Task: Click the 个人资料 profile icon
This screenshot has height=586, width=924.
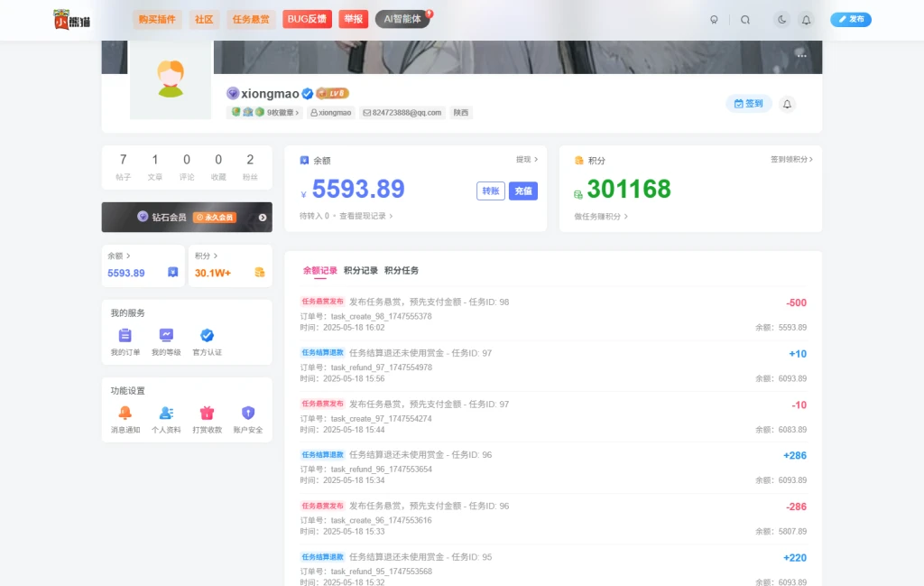Action: (x=166, y=414)
